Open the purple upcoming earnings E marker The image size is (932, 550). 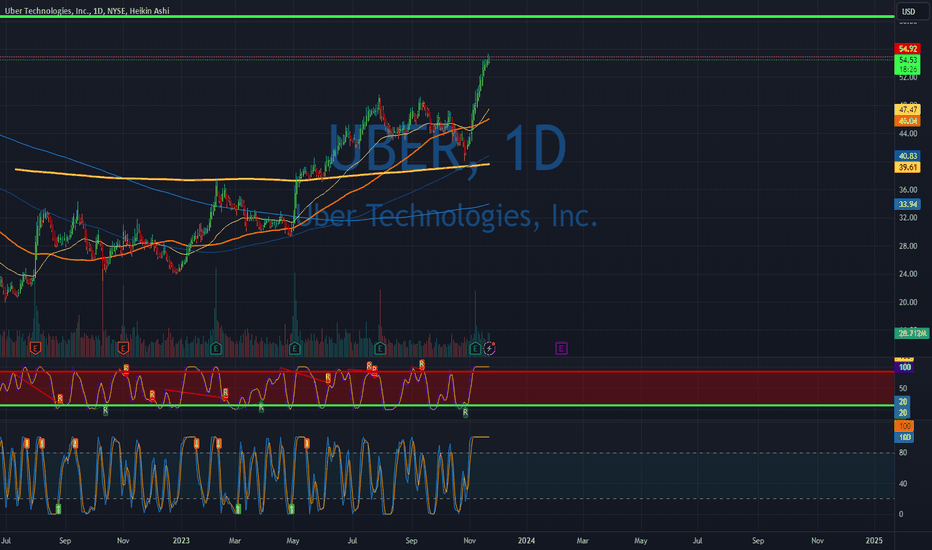point(561,348)
